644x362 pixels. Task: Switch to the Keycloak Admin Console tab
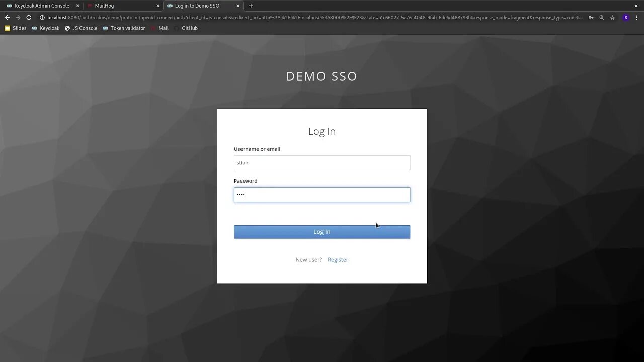41,6
